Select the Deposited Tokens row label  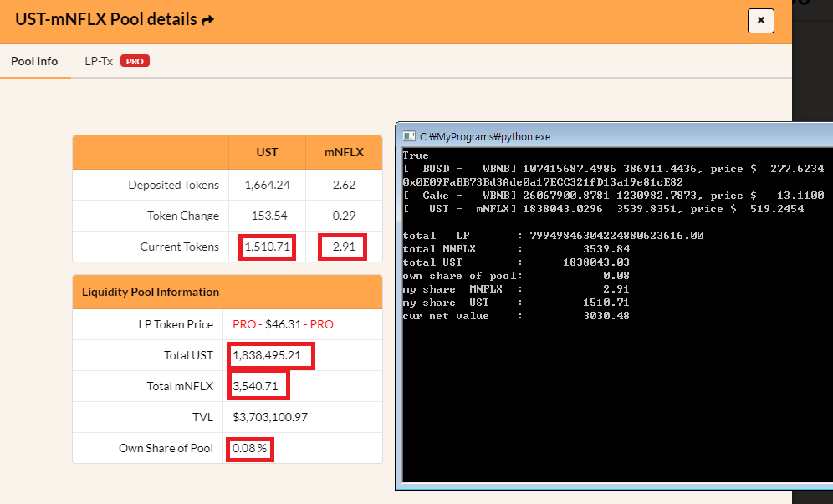[174, 185]
